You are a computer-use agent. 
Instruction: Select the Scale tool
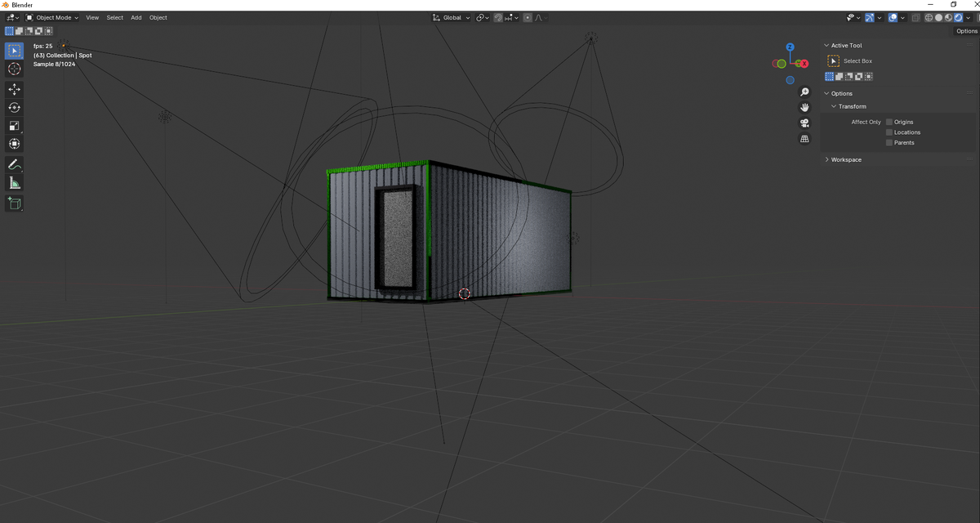14,125
